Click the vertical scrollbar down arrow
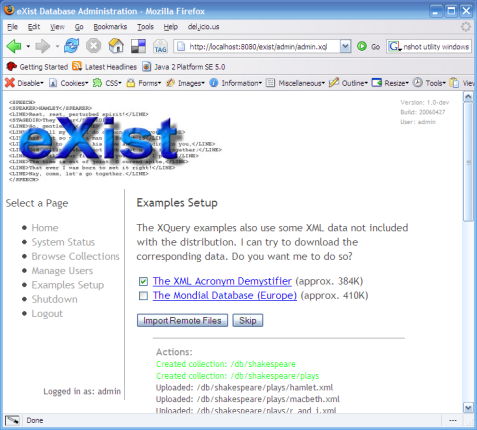 468,407
